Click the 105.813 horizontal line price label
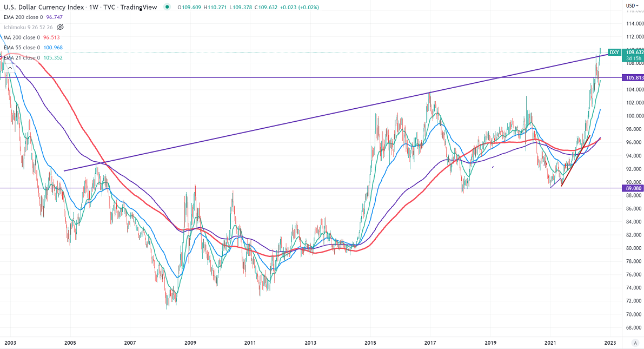 (634, 78)
